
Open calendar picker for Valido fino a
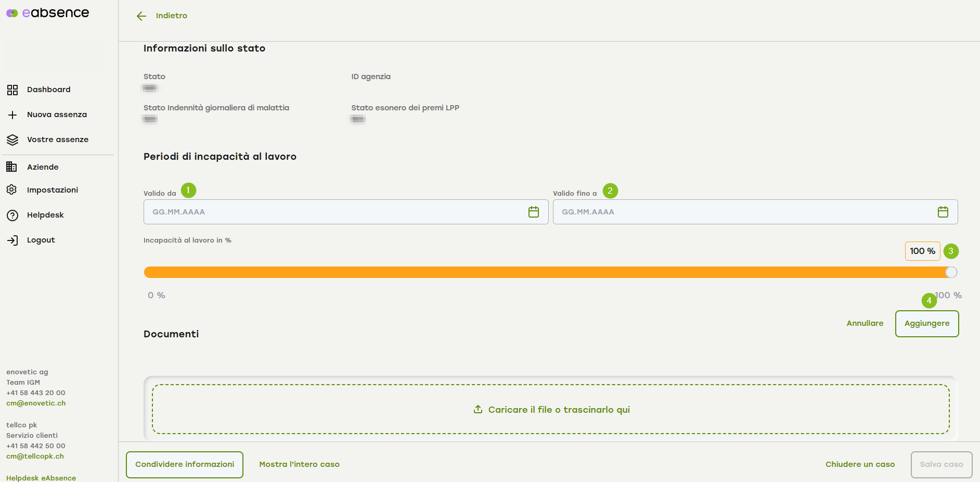tap(943, 212)
